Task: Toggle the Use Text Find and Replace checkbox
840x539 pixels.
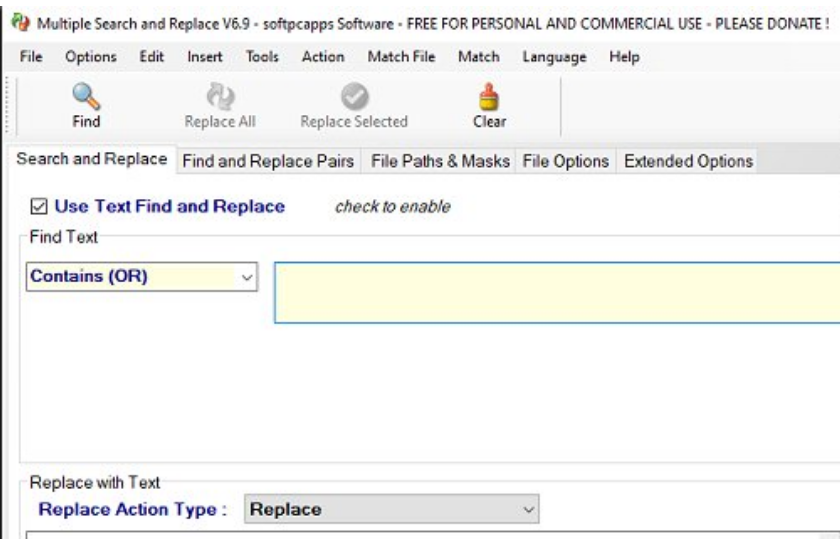Action: pyautogui.click(x=39, y=207)
